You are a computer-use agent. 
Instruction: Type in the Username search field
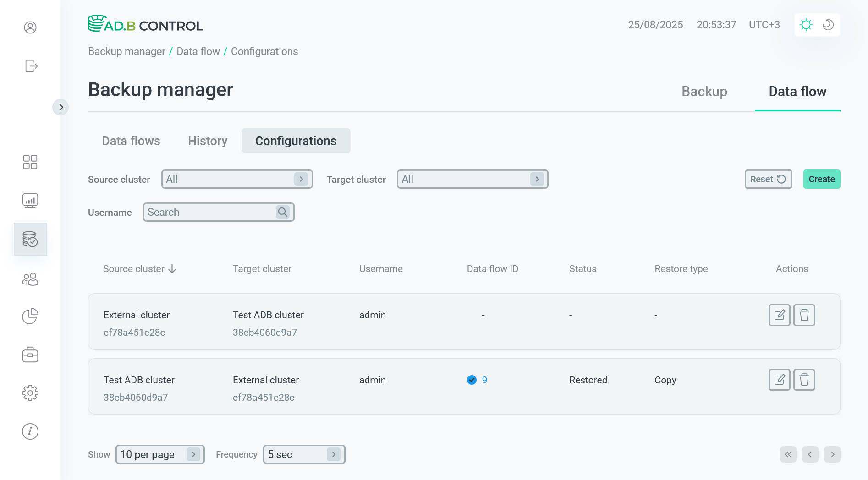[x=211, y=212]
